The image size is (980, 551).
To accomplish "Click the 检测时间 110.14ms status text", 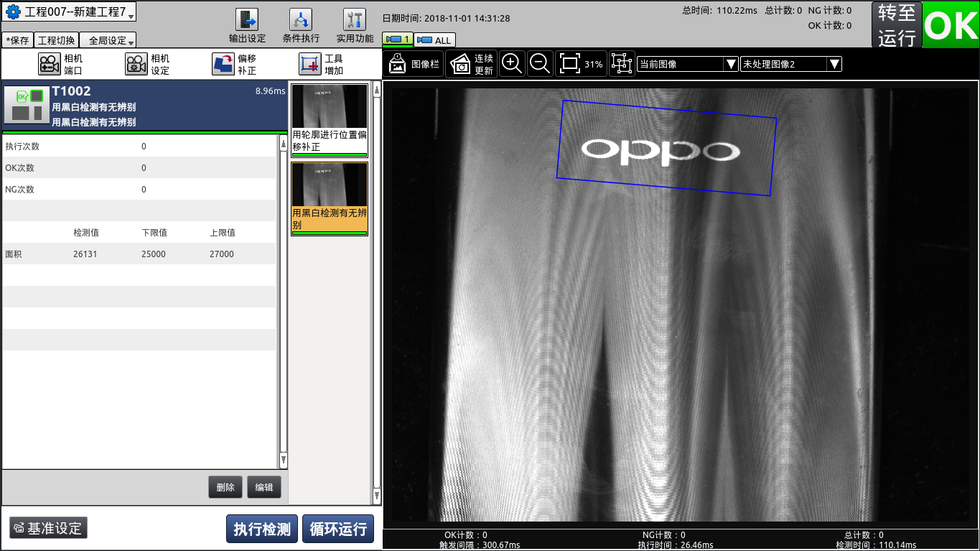I will click(876, 545).
